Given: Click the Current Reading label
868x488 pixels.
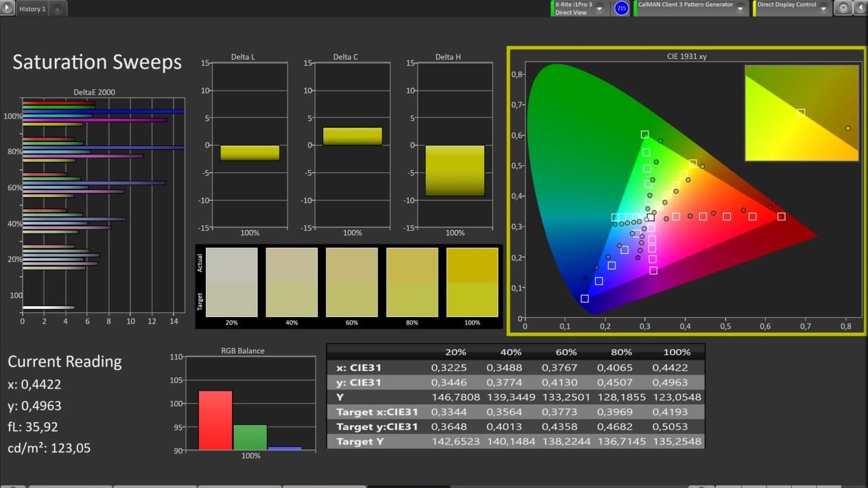Looking at the screenshot, I should tap(64, 362).
